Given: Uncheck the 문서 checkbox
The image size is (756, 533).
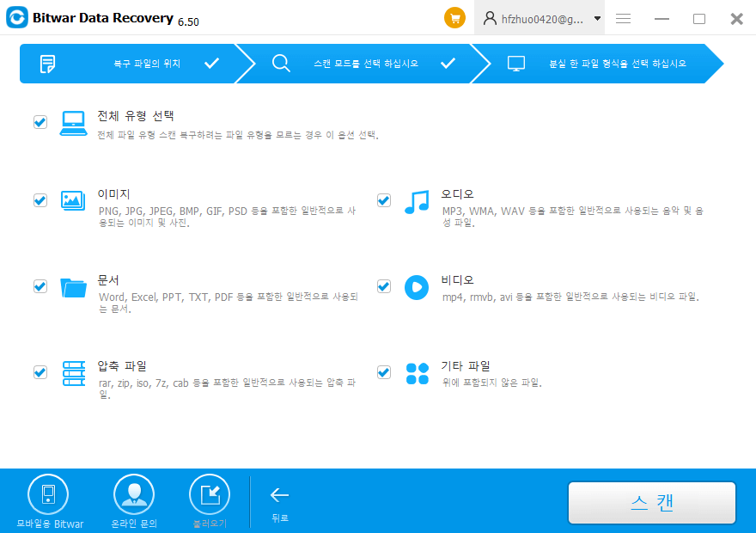Looking at the screenshot, I should click(40, 286).
